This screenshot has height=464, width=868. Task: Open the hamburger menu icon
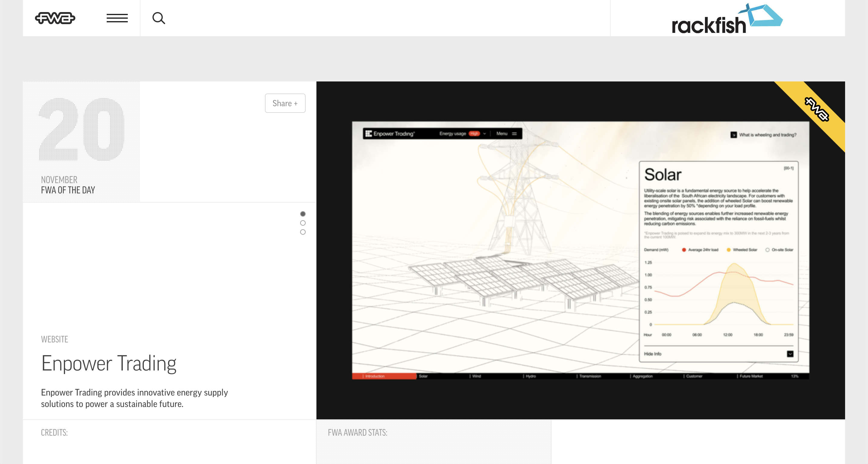coord(117,18)
